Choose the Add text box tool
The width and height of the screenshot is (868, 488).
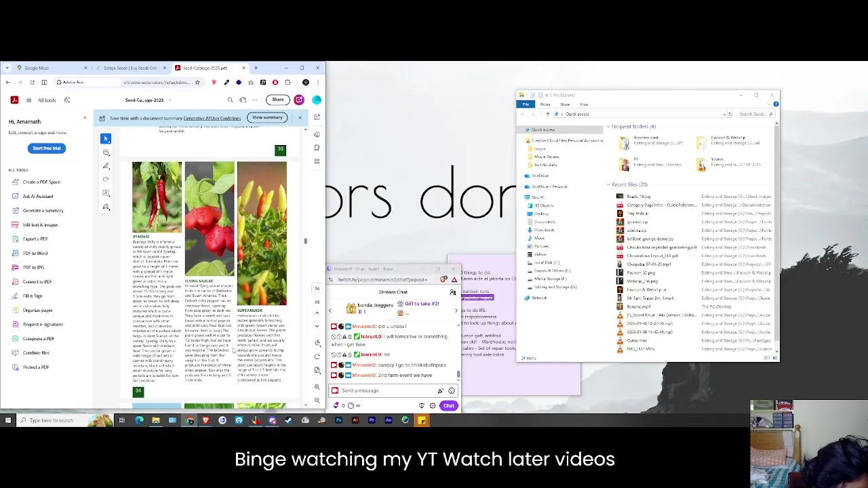pyautogui.click(x=106, y=193)
